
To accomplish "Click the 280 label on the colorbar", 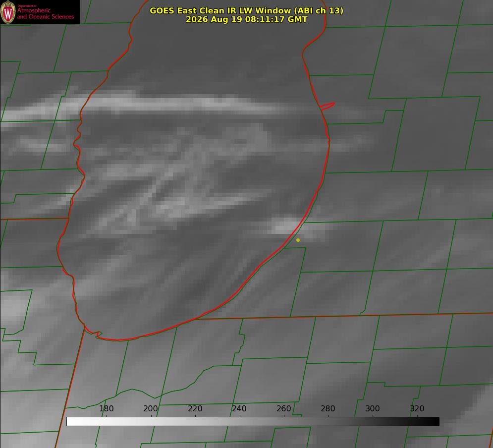I will pyautogui.click(x=328, y=408).
